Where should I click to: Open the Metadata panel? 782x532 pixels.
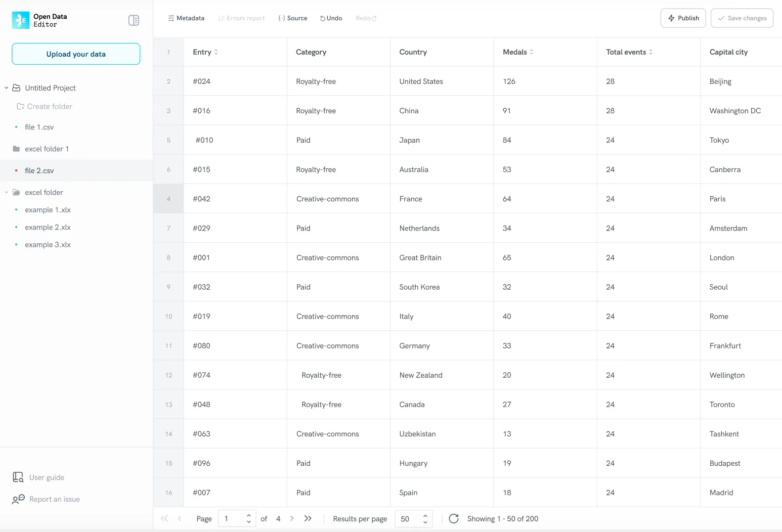(x=186, y=18)
